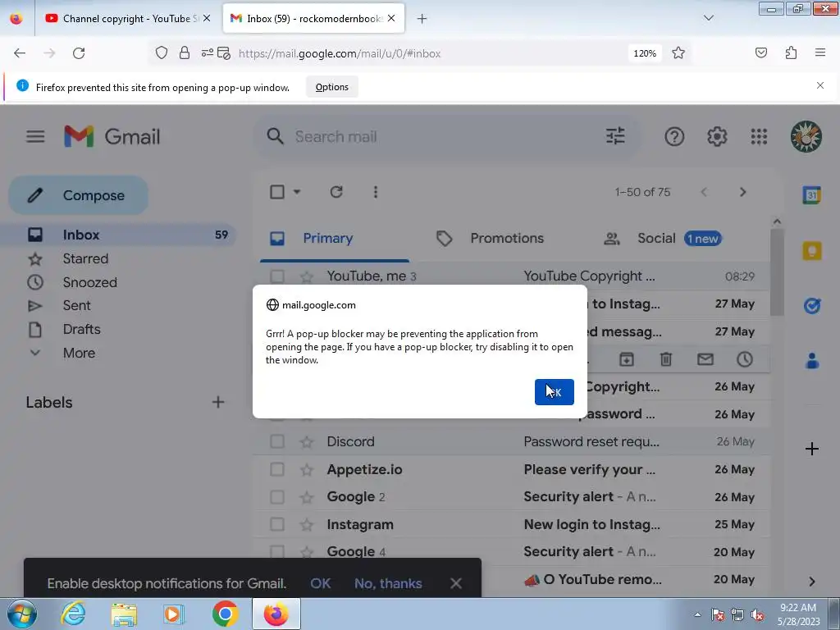Show search options slider icon
The width and height of the screenshot is (840, 630).
pos(615,136)
